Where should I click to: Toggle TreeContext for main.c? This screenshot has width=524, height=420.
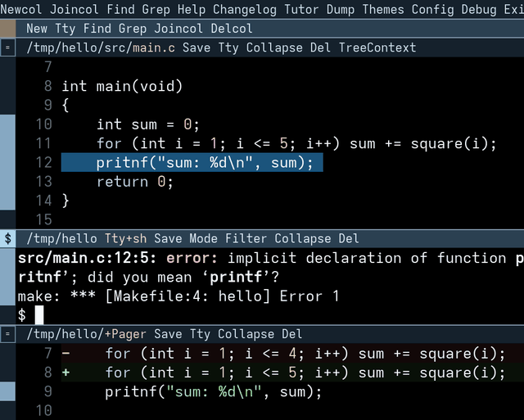pos(377,47)
